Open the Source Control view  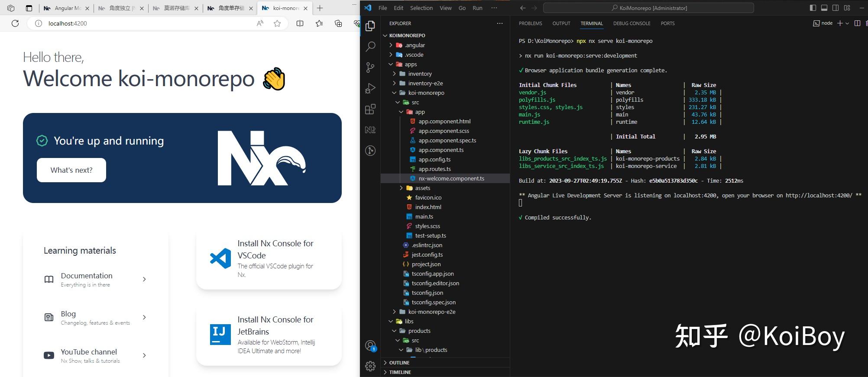370,68
